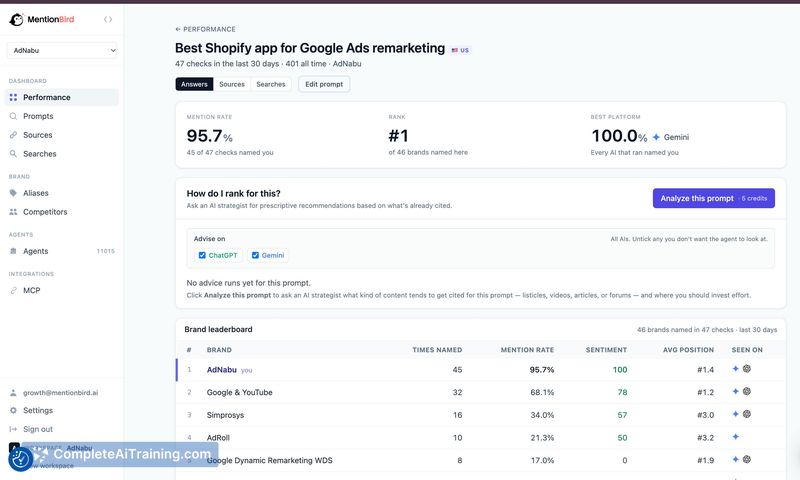Switch to the Sources tab
800x480 pixels.
coord(232,84)
